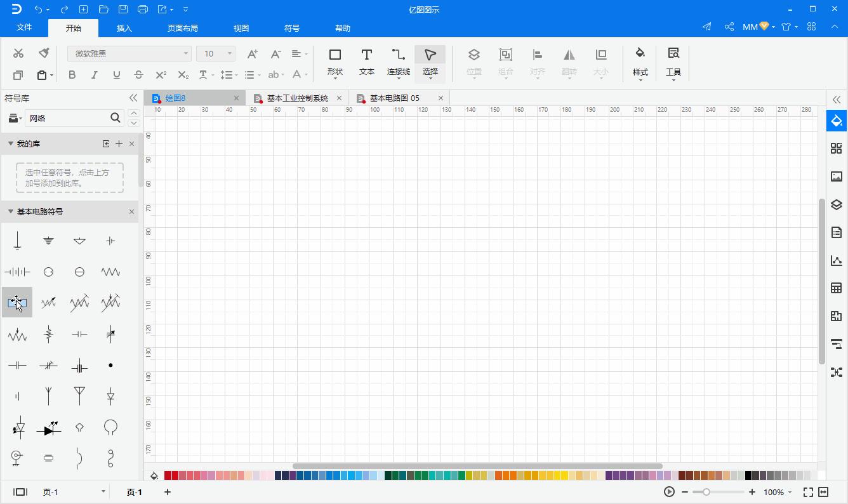The image size is (848, 504).
Task: Click the format painter brush icon
Action: point(44,53)
